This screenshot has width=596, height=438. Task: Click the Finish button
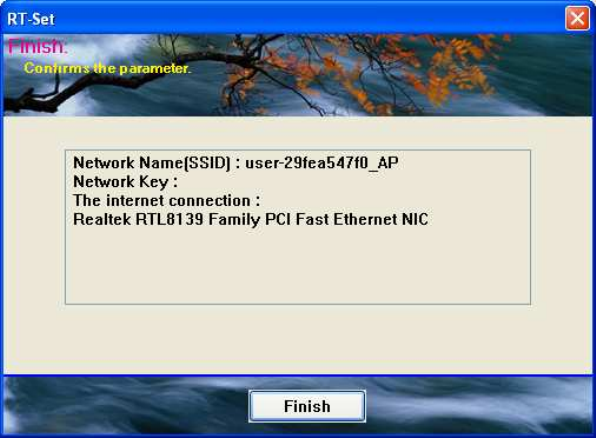click(x=307, y=406)
